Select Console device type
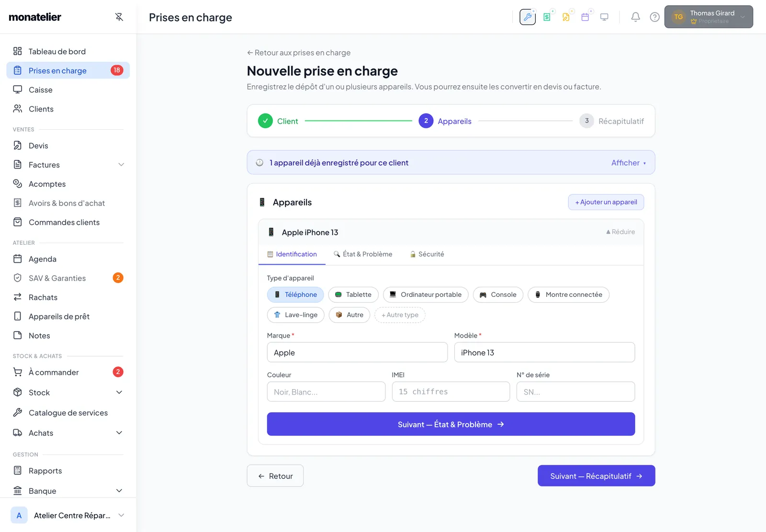The width and height of the screenshot is (766, 532). click(x=498, y=294)
